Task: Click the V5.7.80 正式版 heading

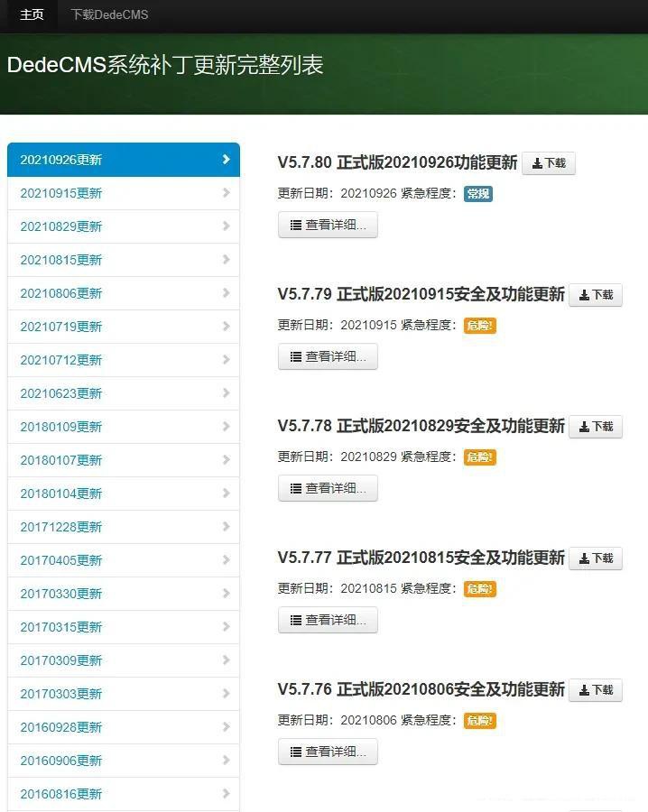Action: tap(397, 162)
